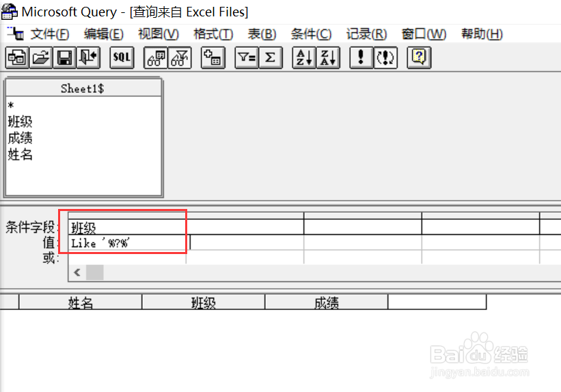Click the third criteria field cell
Viewport: 561px width, 392px height.
[x=363, y=227]
